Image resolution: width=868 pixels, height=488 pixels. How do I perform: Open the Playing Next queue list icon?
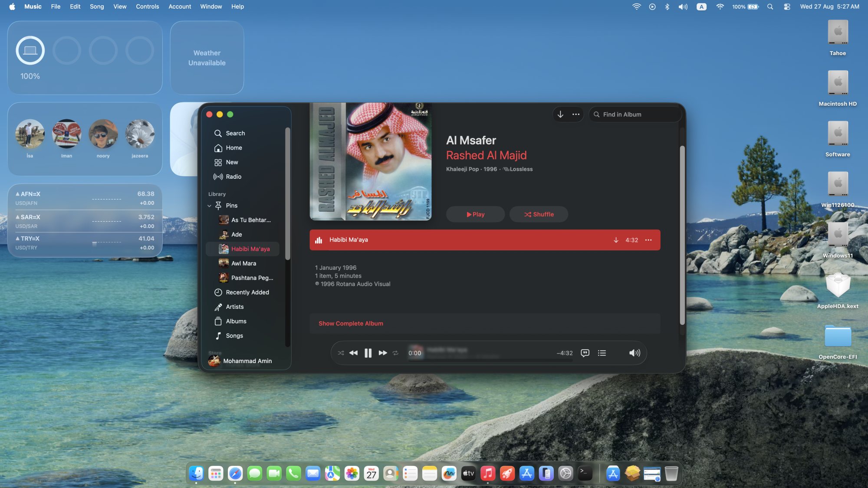(602, 353)
